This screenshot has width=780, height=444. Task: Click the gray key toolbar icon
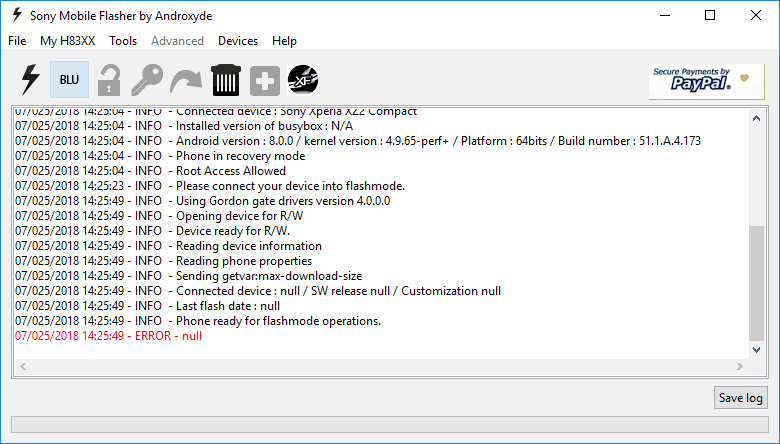point(147,80)
